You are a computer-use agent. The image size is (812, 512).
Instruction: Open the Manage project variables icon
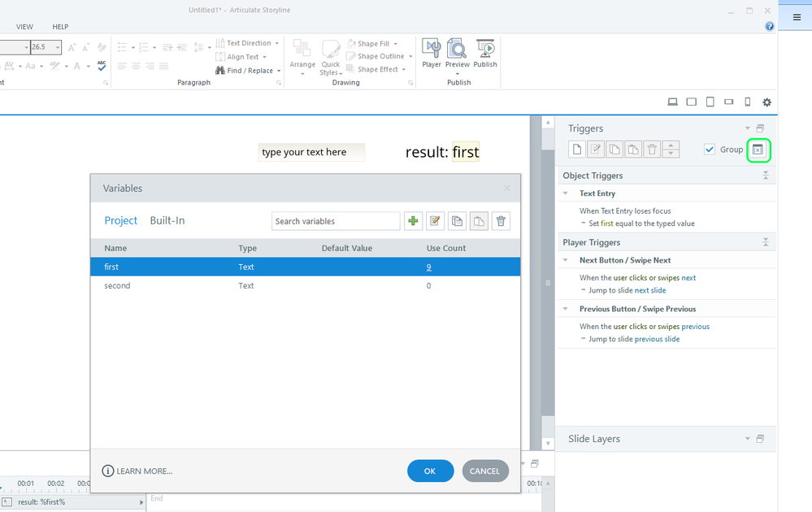click(x=758, y=150)
